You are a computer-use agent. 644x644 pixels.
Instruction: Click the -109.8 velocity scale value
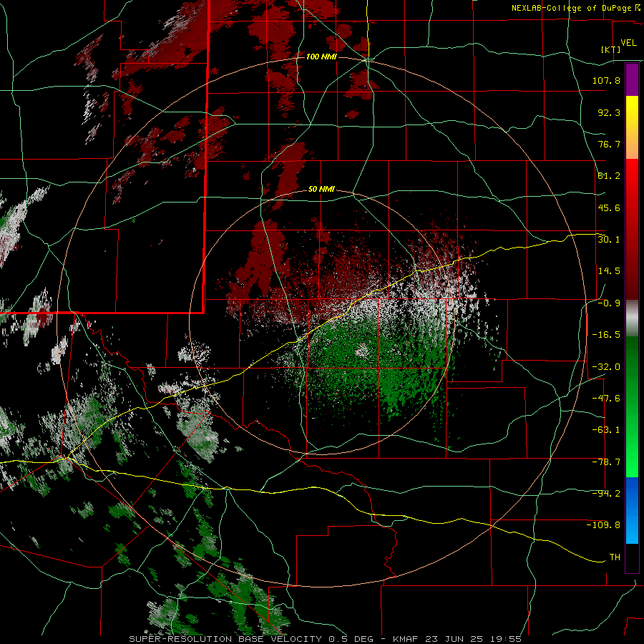(603, 525)
